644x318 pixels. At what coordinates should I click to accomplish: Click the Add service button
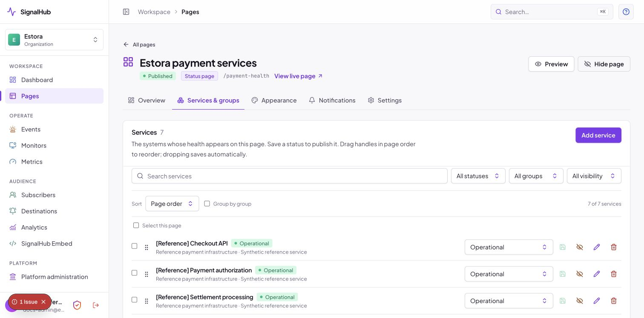[598, 135]
